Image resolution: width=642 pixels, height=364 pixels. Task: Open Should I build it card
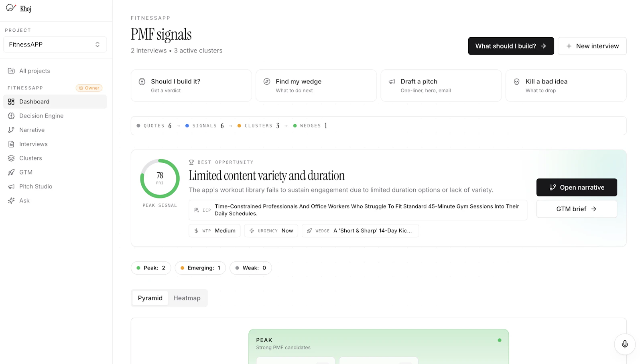click(x=191, y=85)
